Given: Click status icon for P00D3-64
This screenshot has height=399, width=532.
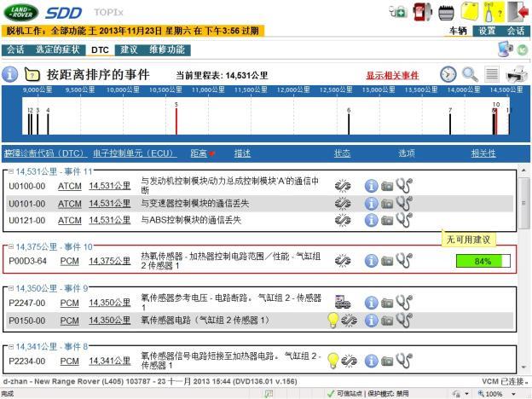Looking at the screenshot, I should click(343, 261).
